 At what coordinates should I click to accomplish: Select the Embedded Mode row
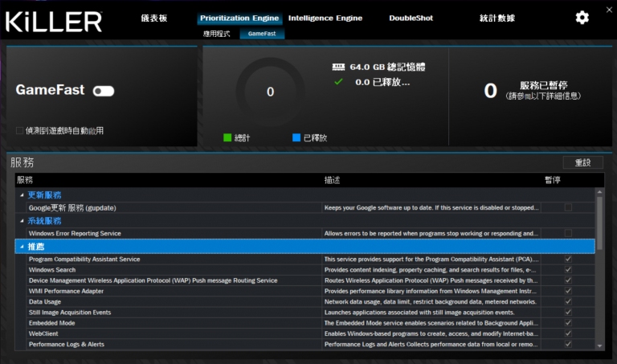coord(311,323)
